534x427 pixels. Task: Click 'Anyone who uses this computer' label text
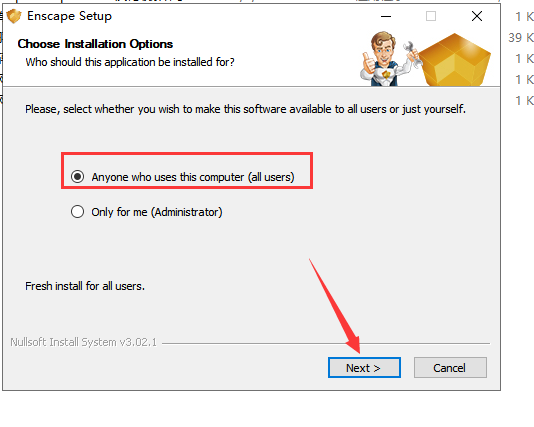pos(169,177)
